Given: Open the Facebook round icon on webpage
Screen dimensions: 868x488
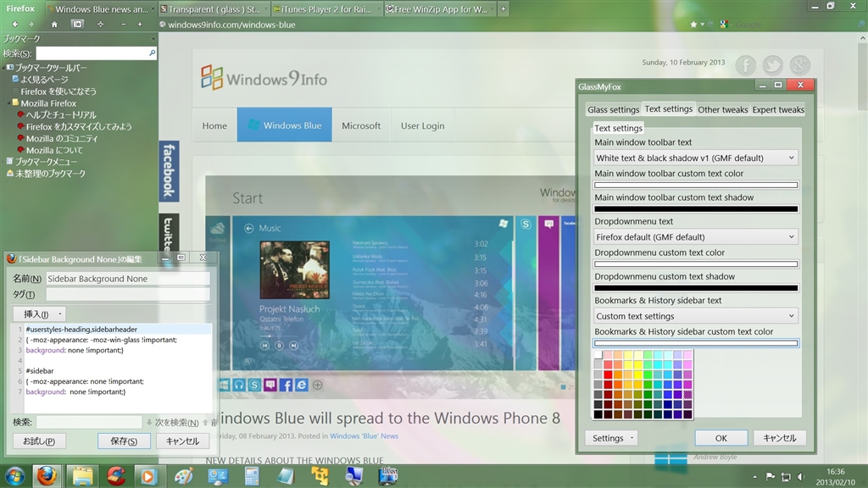Looking at the screenshot, I should (746, 65).
